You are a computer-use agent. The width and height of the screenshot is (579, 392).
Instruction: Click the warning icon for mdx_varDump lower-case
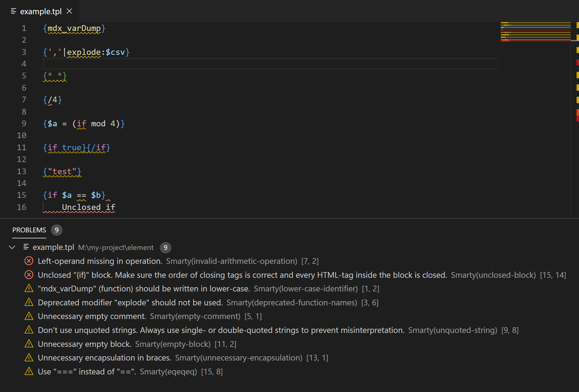[x=29, y=288]
